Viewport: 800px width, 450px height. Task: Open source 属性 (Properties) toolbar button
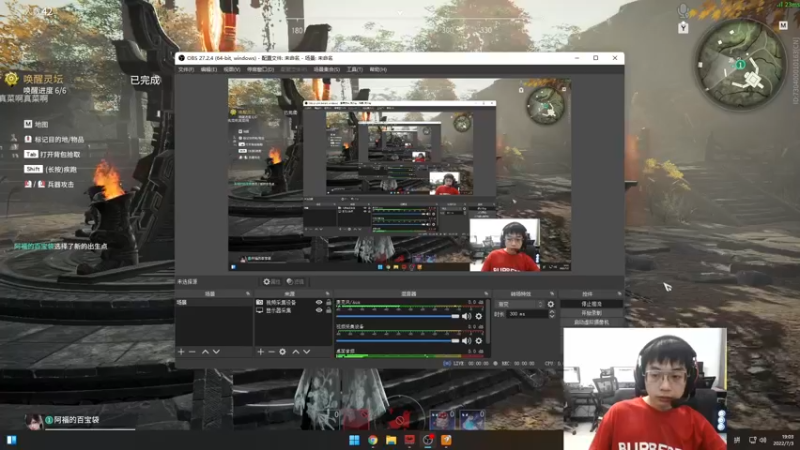[x=272, y=282]
